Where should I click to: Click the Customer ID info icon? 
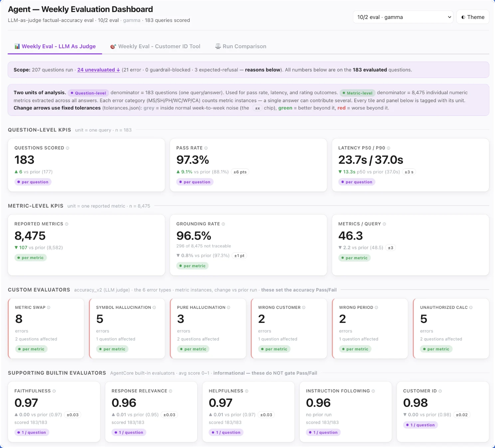click(x=440, y=391)
